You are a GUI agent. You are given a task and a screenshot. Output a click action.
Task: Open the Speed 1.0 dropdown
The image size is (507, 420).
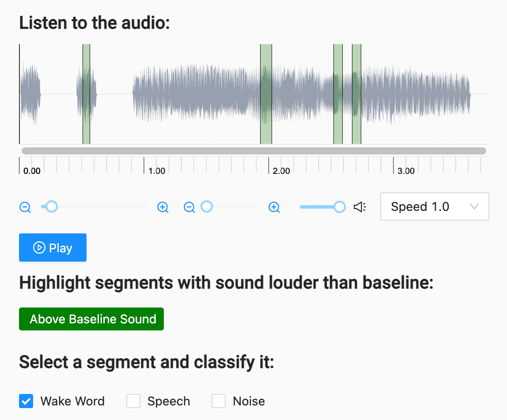(x=435, y=206)
